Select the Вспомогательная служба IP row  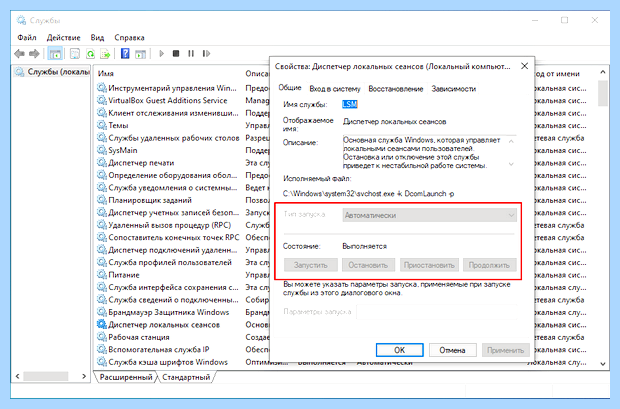[x=168, y=349]
